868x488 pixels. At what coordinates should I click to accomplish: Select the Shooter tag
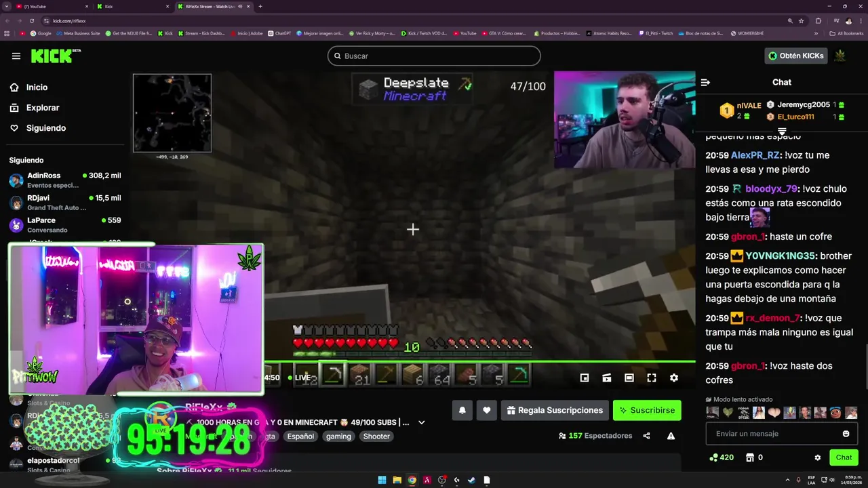[376, 436]
